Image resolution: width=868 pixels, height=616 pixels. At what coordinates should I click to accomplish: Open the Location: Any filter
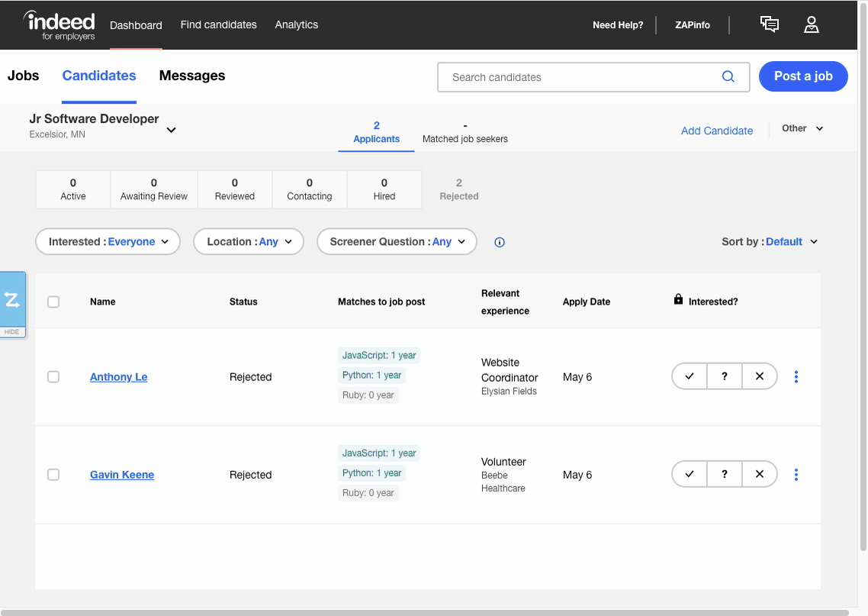click(x=249, y=242)
